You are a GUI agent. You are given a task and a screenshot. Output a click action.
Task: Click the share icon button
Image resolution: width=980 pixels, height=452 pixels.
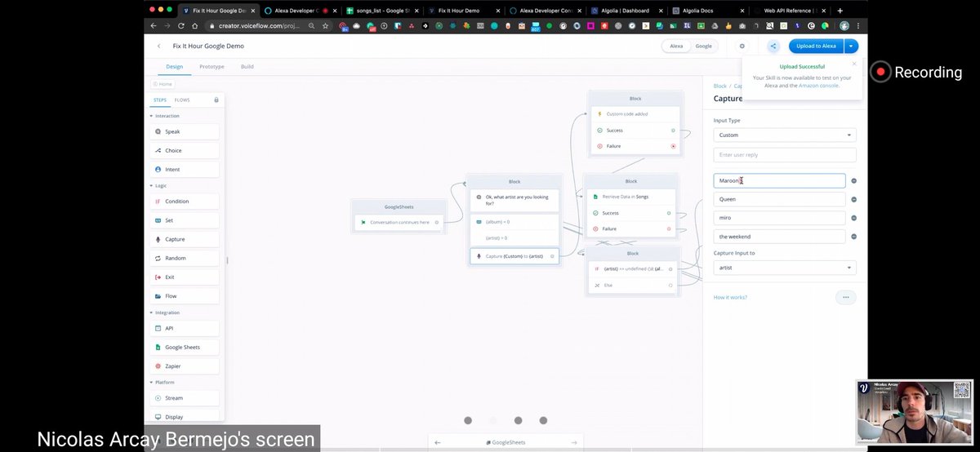click(773, 47)
